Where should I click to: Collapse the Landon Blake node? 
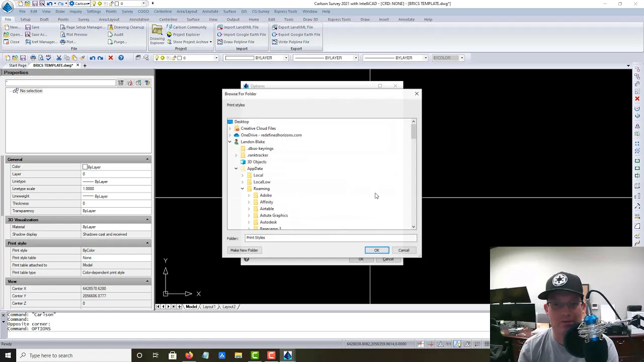pos(230,142)
